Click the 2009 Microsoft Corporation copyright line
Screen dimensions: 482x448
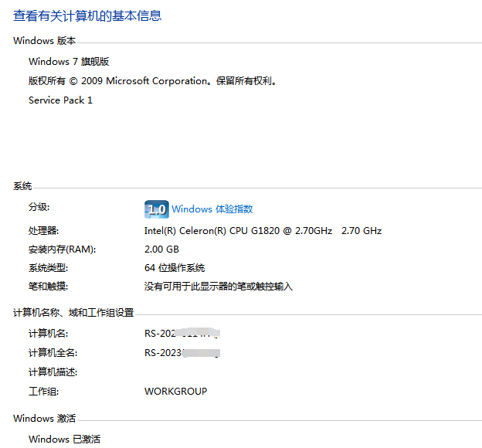(x=153, y=81)
